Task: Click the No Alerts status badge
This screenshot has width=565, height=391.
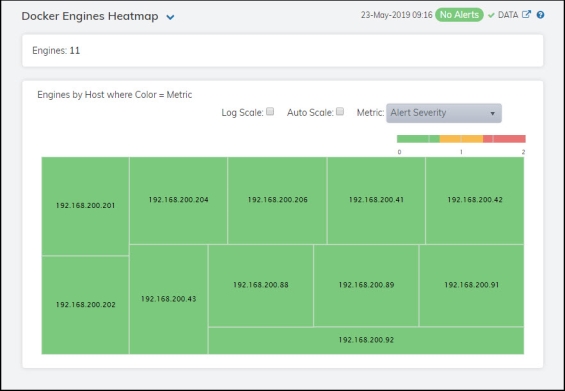Action: [x=459, y=15]
